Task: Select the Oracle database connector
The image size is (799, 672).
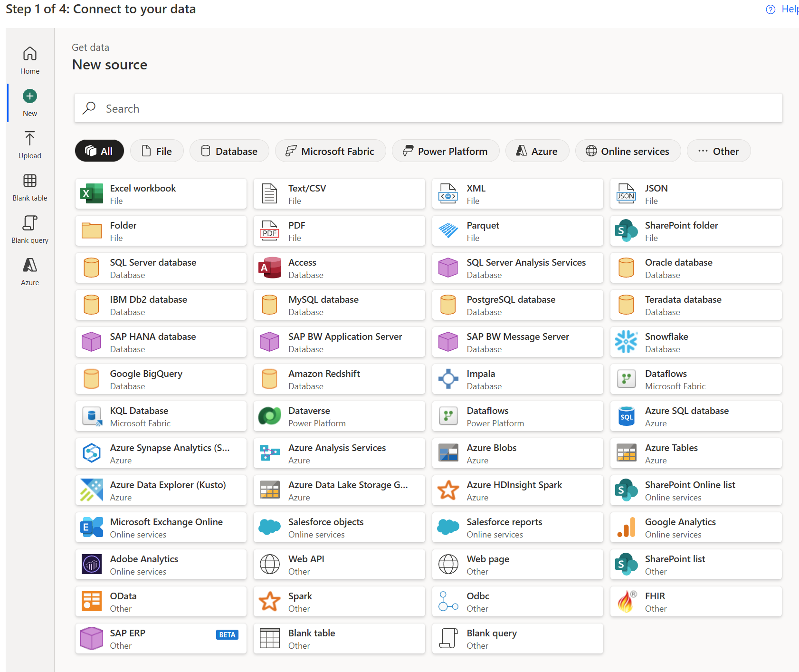Action: 696,268
